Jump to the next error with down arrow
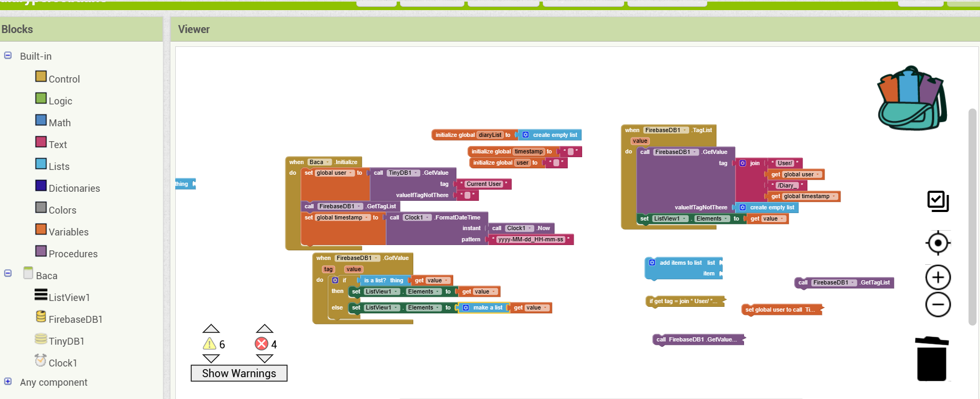Screen dimensions: 980x399 264,359
